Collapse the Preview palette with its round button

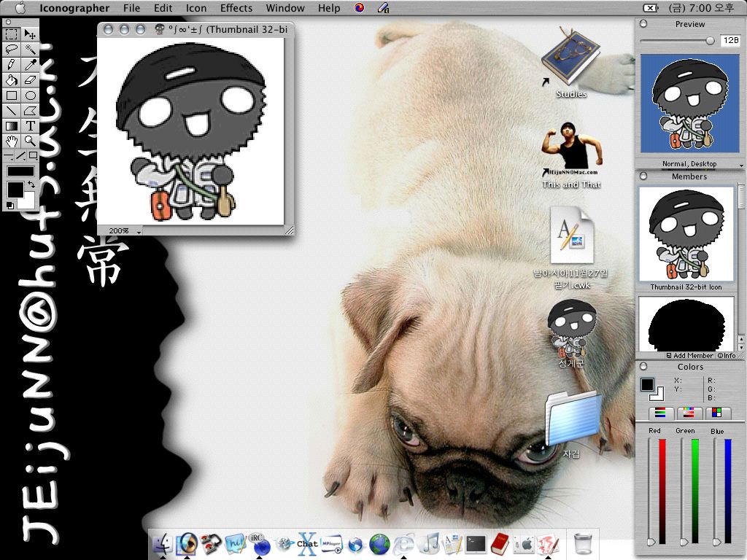643,24
